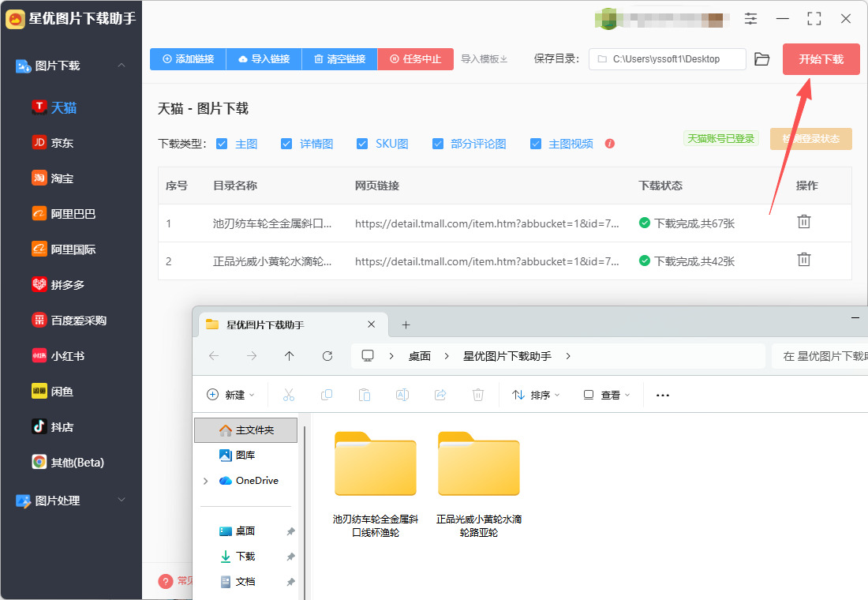The height and width of the screenshot is (600, 868).
Task: Go up one folder level in Explorer
Action: (289, 356)
